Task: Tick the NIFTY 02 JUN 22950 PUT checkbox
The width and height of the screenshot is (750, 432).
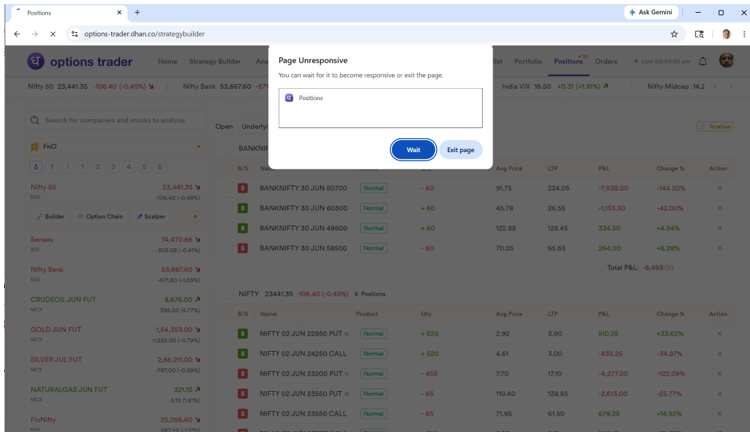Action: coord(228,333)
